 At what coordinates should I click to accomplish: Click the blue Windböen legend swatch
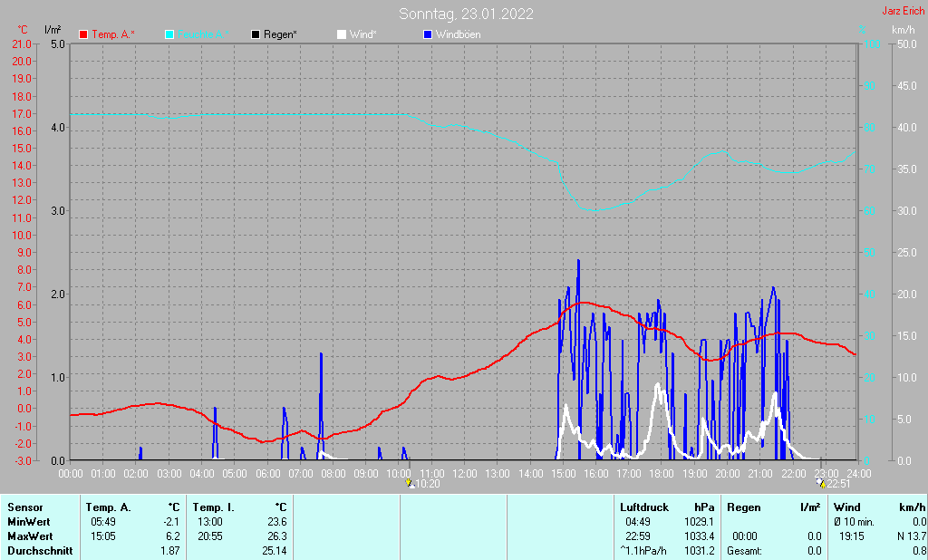428,34
